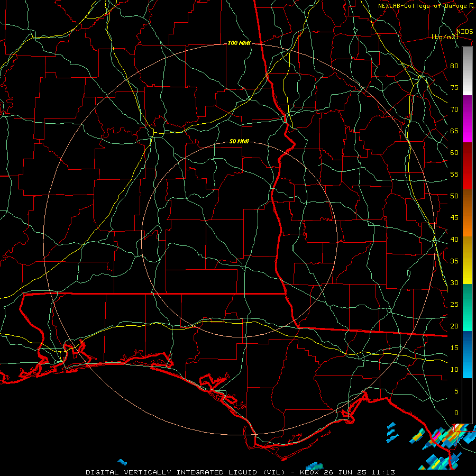
Task: Click the NIDS label above the color scale
Action: [x=464, y=32]
